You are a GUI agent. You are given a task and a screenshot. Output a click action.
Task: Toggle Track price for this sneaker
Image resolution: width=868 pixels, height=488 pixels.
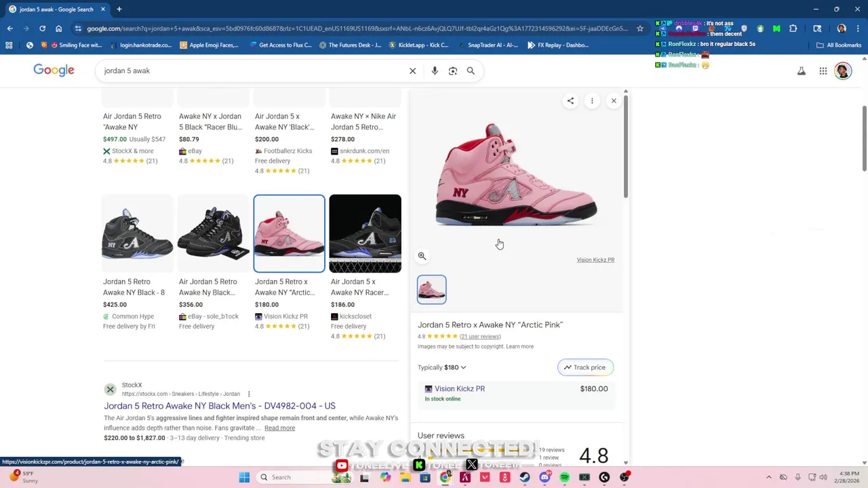[585, 367]
